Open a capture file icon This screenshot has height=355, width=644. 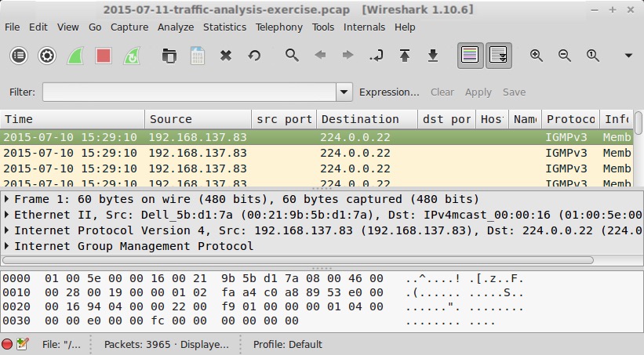tap(169, 56)
